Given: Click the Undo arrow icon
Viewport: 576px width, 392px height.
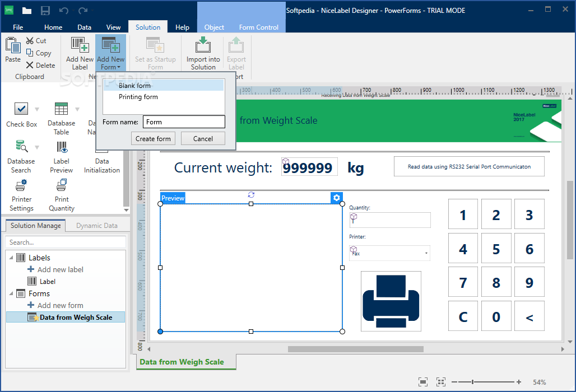Looking at the screenshot, I should [x=64, y=10].
